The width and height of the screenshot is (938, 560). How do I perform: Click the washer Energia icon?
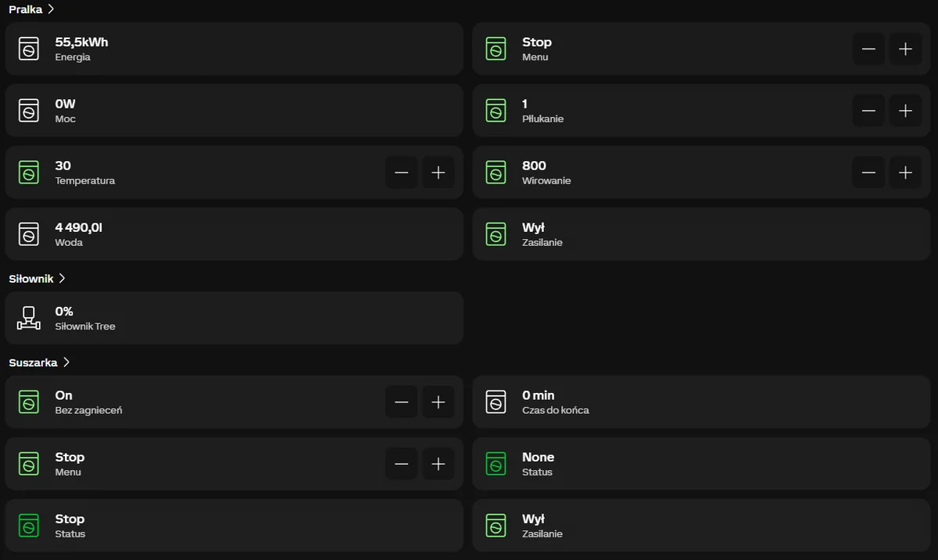(x=29, y=49)
